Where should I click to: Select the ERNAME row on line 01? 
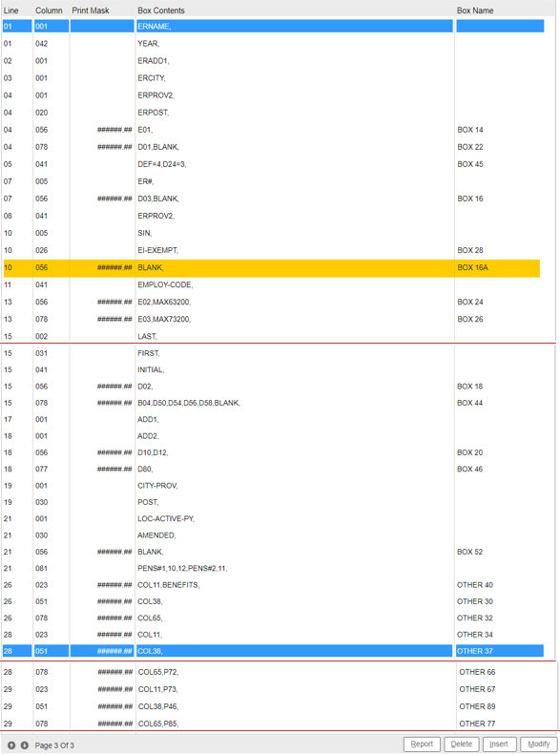coord(273,26)
